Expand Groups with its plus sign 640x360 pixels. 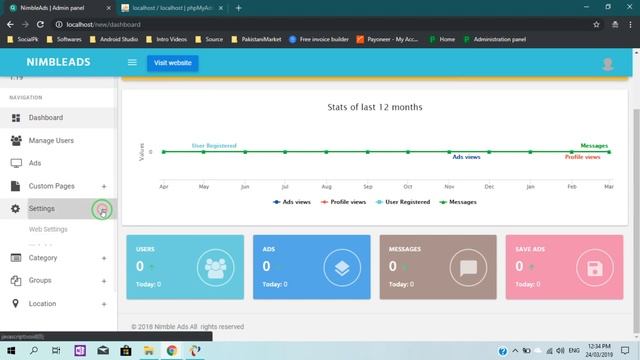click(104, 281)
